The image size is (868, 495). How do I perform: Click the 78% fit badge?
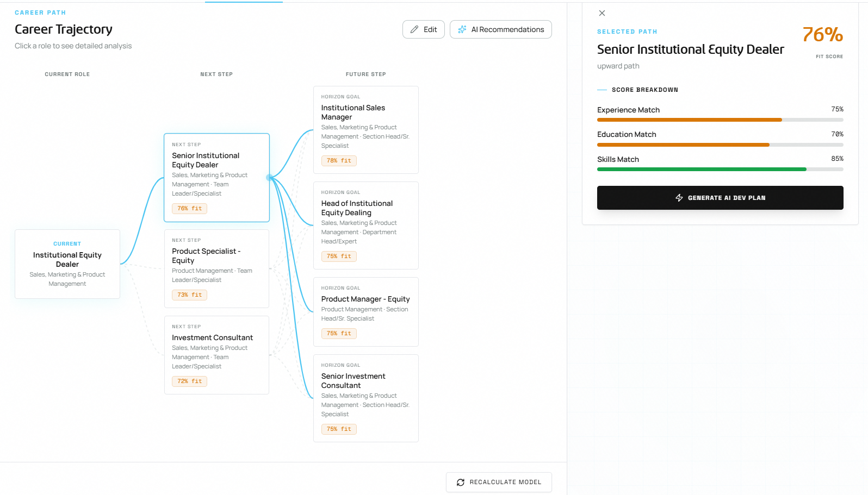point(339,161)
